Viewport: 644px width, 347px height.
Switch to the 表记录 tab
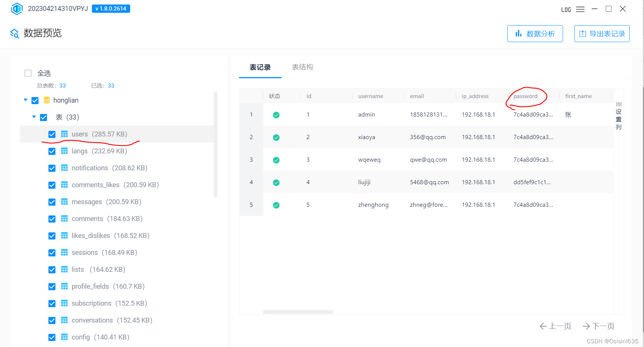[x=260, y=67]
